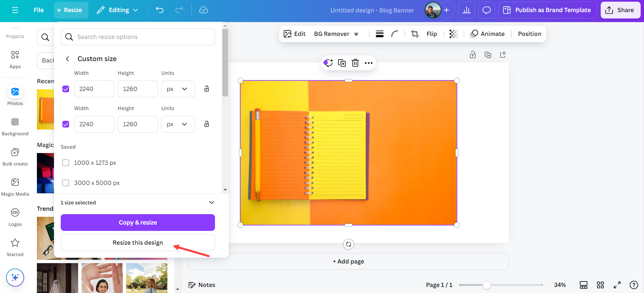
Task: Undo the last action
Action: tap(160, 10)
